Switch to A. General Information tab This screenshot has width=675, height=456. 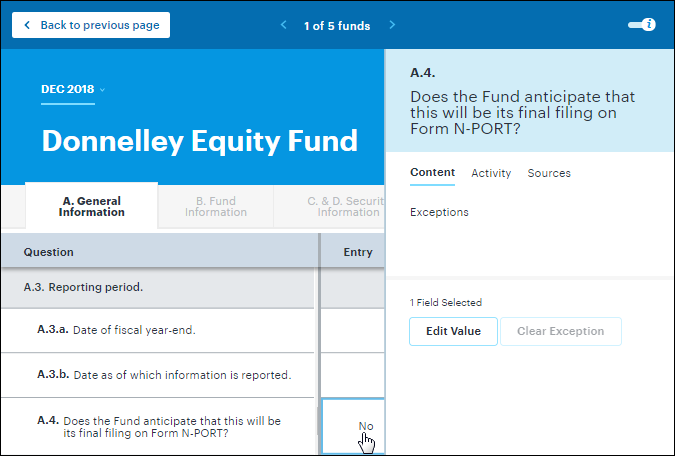[x=91, y=206]
